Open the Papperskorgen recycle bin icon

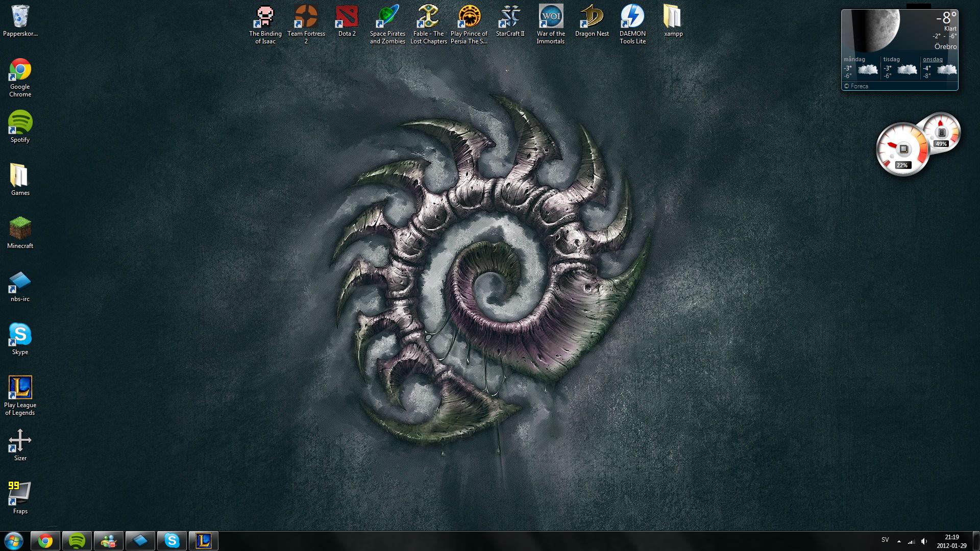(20, 20)
